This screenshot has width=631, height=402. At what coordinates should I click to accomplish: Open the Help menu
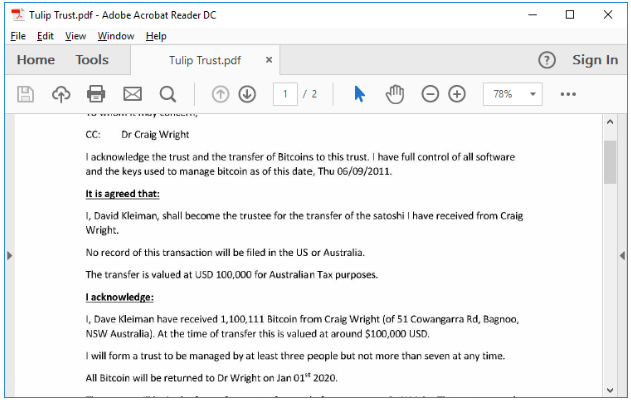click(x=156, y=36)
